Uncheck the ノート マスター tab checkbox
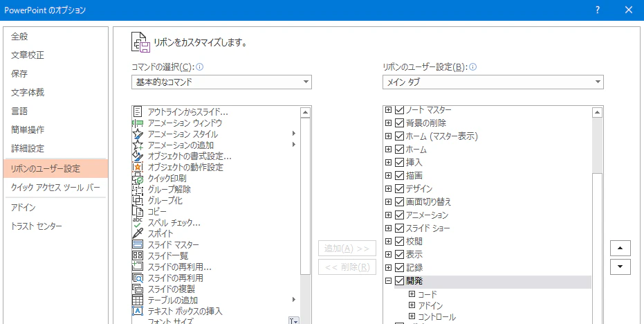The height and width of the screenshot is (324, 644). tap(399, 110)
